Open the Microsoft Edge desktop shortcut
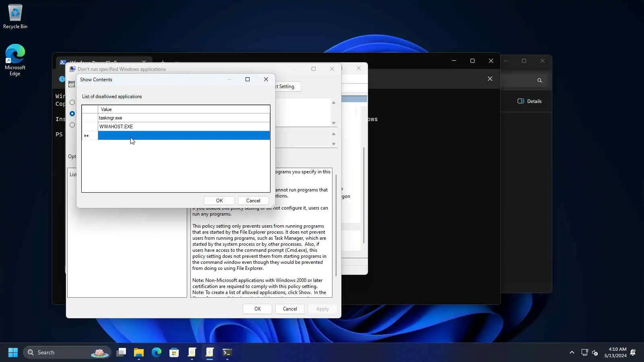The image size is (644, 362). coord(15,60)
